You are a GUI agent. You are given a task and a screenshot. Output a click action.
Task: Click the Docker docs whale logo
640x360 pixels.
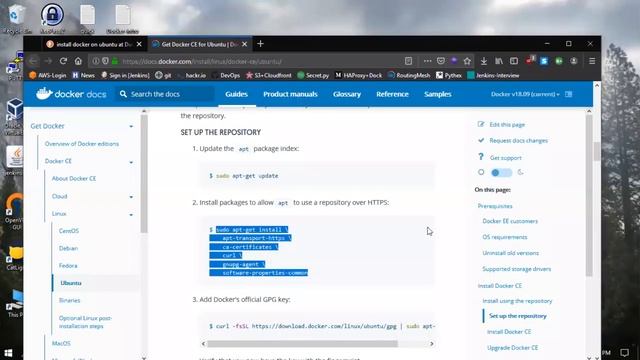(44, 93)
